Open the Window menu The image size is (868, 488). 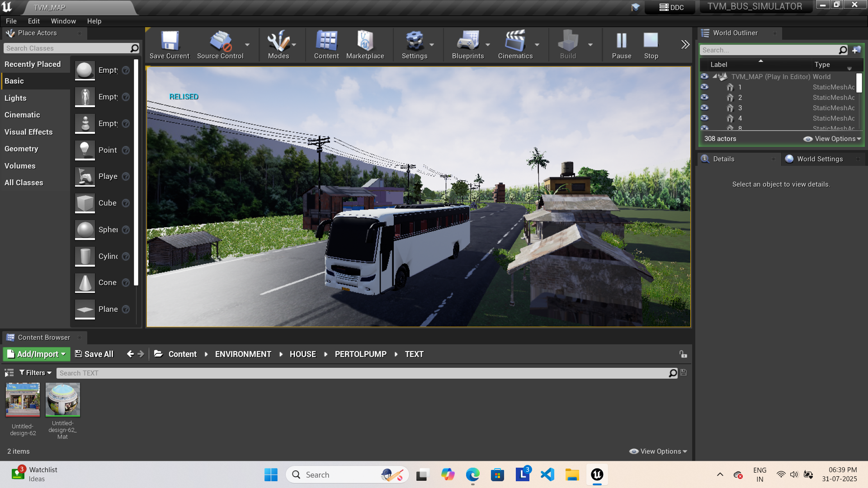[x=63, y=21]
